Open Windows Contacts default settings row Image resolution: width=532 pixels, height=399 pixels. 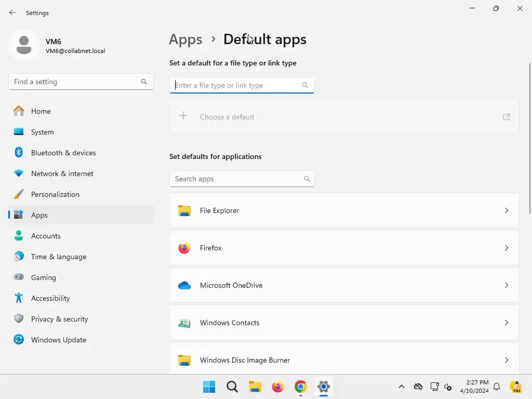pos(344,323)
